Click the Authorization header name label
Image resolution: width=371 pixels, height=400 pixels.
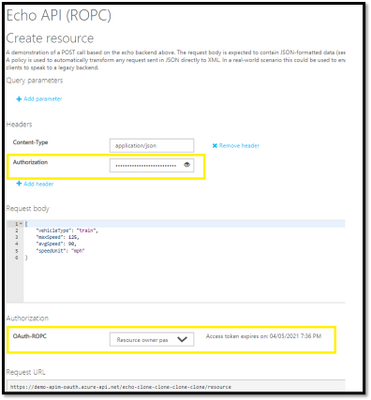[x=30, y=162]
